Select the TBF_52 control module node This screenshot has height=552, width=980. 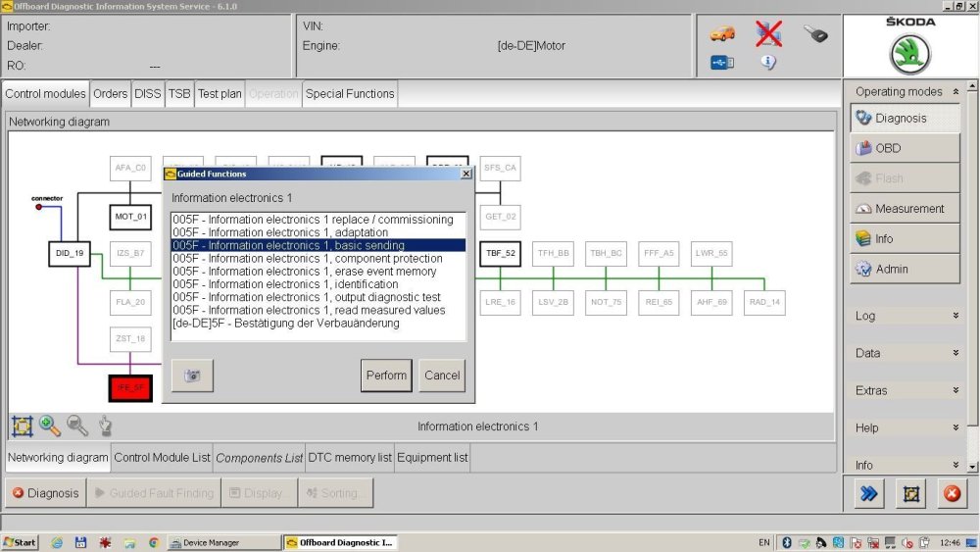500,253
